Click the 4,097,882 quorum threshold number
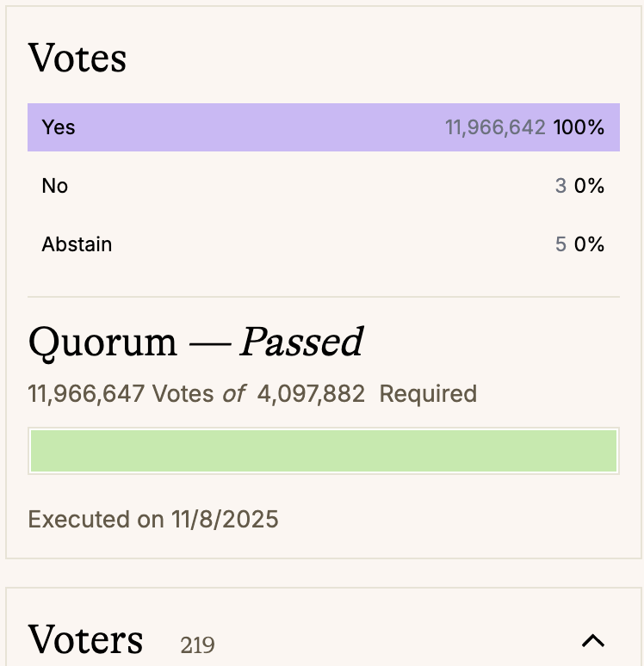644x666 pixels. pos(311,394)
